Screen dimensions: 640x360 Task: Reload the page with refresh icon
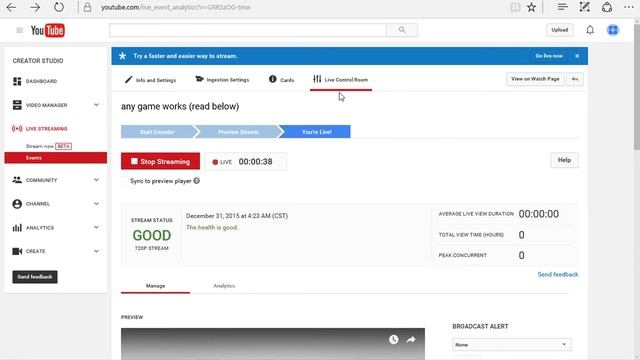[x=59, y=7]
